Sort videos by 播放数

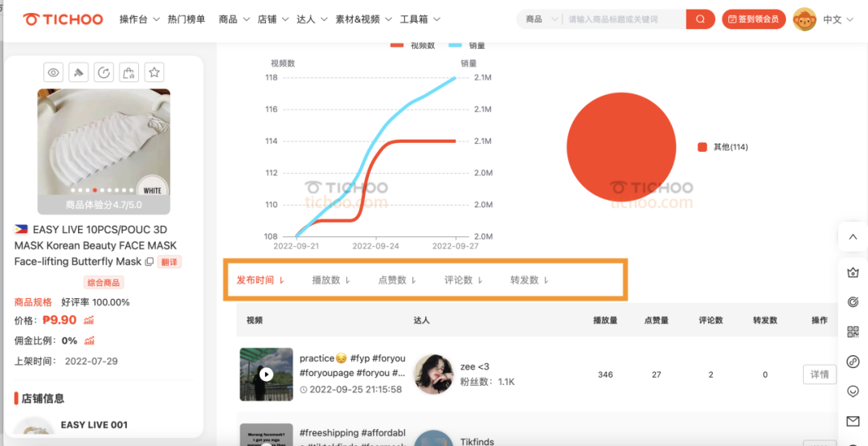[x=331, y=280]
